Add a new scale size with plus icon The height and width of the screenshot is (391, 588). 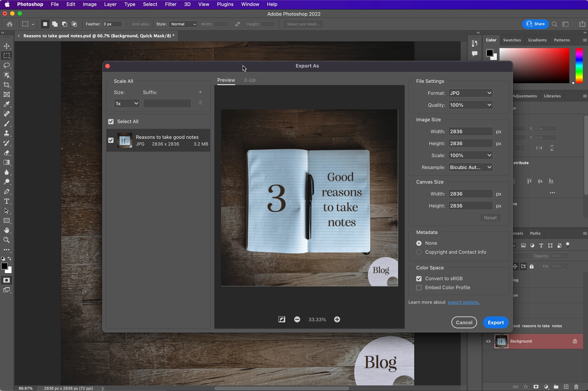200,92
